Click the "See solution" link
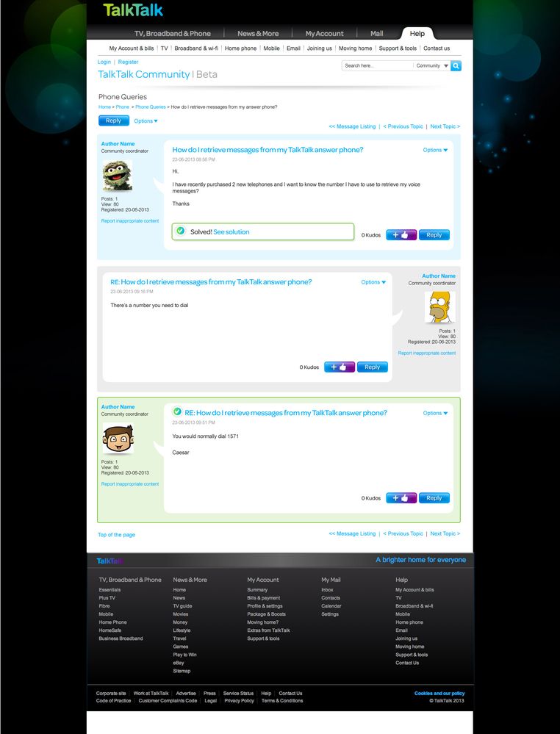This screenshot has width=560, height=734. pyautogui.click(x=231, y=231)
